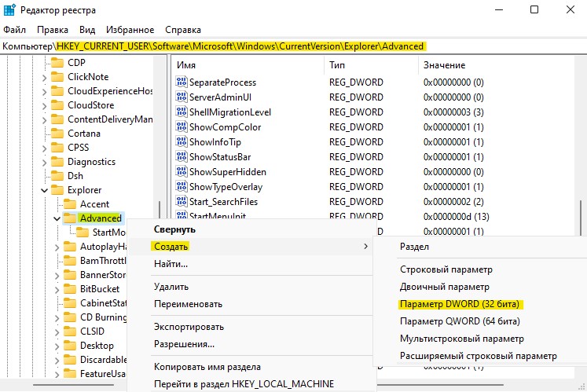587x392 pixels.
Task: Click the CDP folder icon
Action: (57, 62)
